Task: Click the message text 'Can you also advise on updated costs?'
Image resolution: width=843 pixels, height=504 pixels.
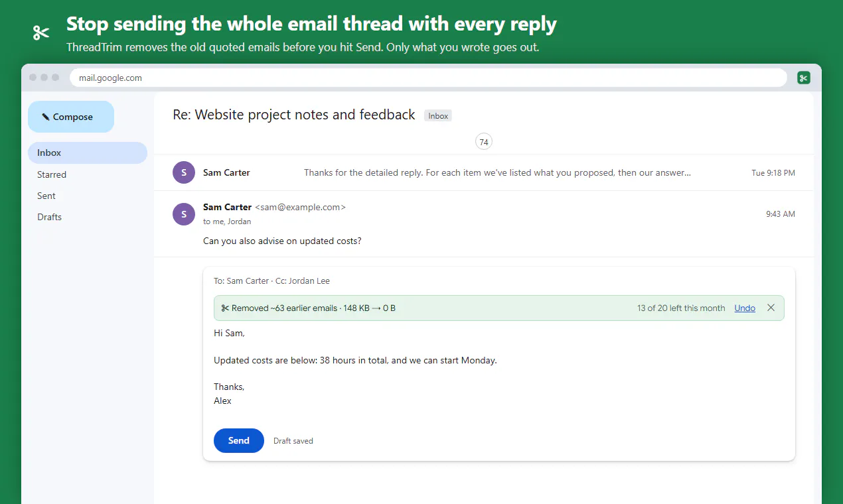Action: point(282,241)
